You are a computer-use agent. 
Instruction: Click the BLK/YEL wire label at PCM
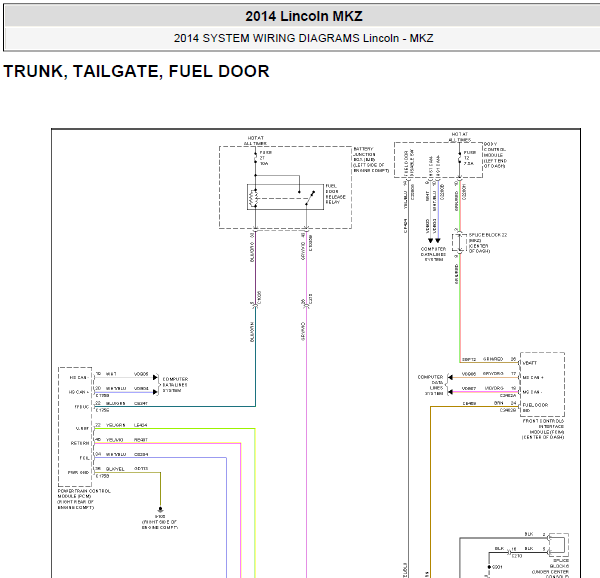pos(115,469)
